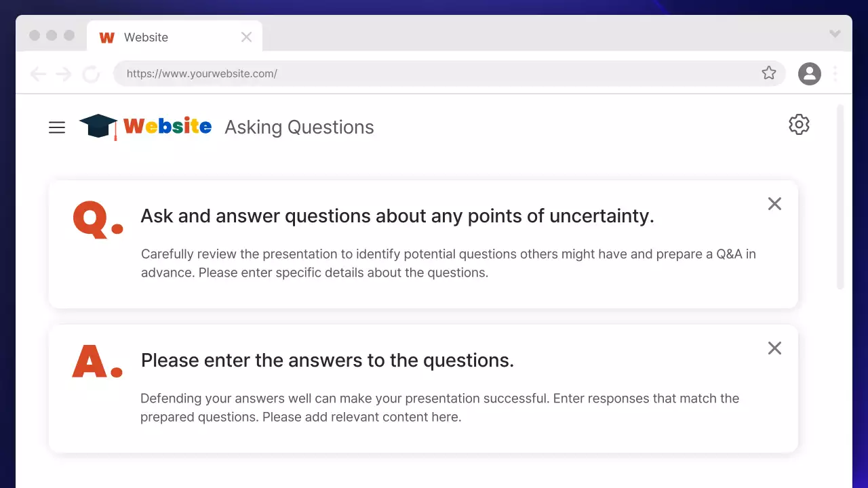Reload the page
This screenshot has width=868, height=488.
[91, 74]
